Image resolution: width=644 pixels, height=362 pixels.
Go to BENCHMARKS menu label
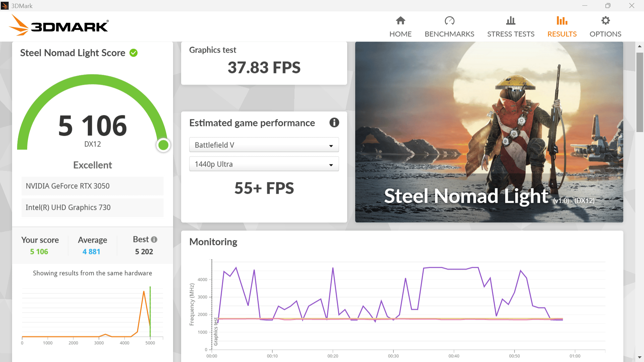449,34
